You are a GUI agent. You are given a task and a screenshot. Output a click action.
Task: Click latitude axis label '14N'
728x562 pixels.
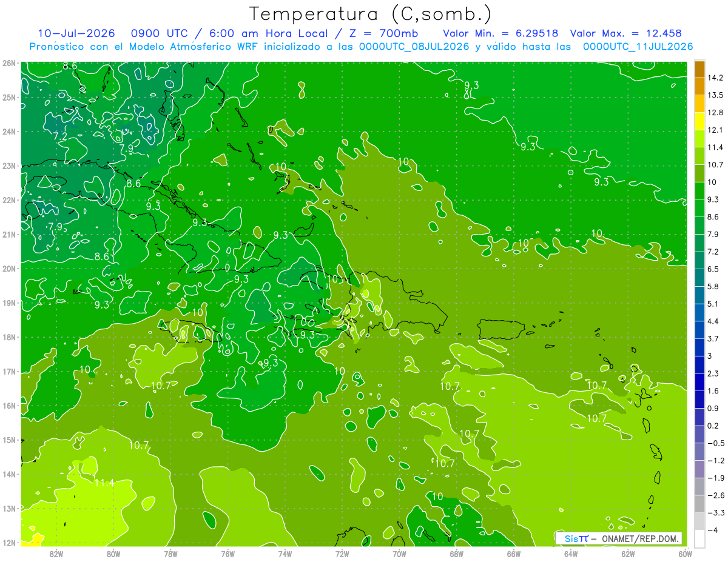pyautogui.click(x=8, y=474)
